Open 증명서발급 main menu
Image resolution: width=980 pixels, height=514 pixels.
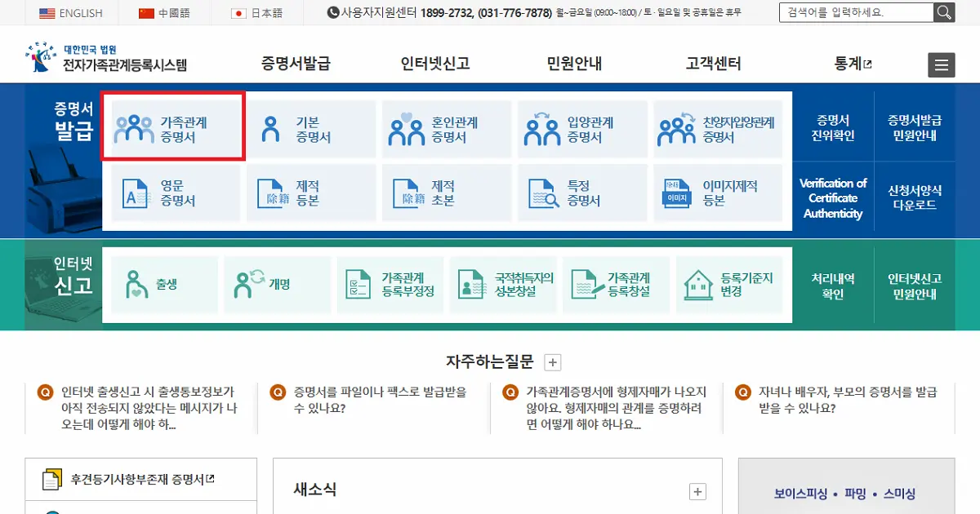(x=296, y=64)
